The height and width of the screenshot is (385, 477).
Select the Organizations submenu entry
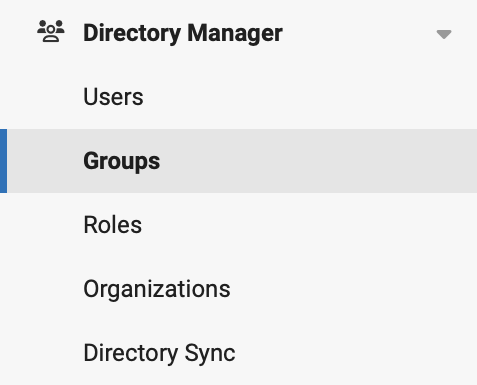coord(157,289)
